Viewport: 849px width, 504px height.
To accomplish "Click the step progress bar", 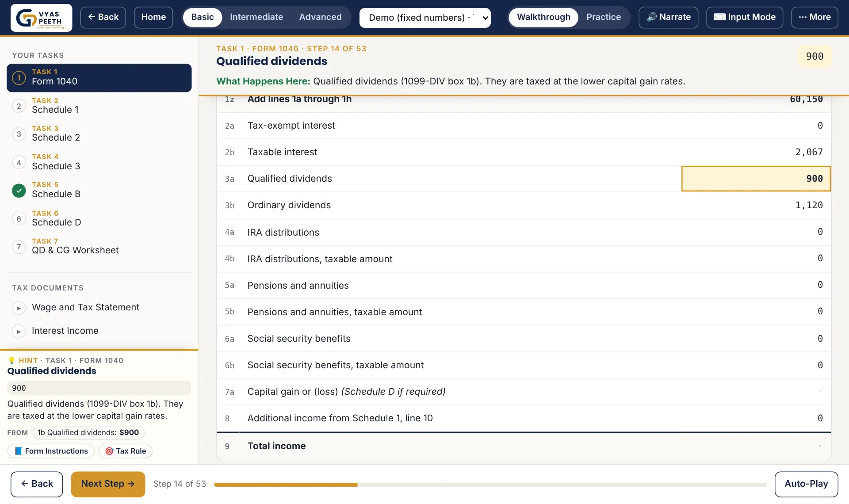I will click(x=490, y=485).
